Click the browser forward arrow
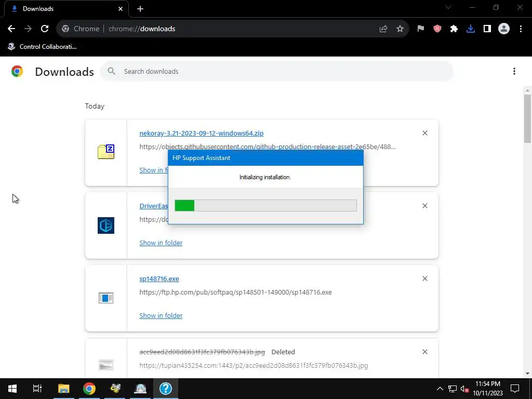The height and width of the screenshot is (399, 532). coord(28,29)
